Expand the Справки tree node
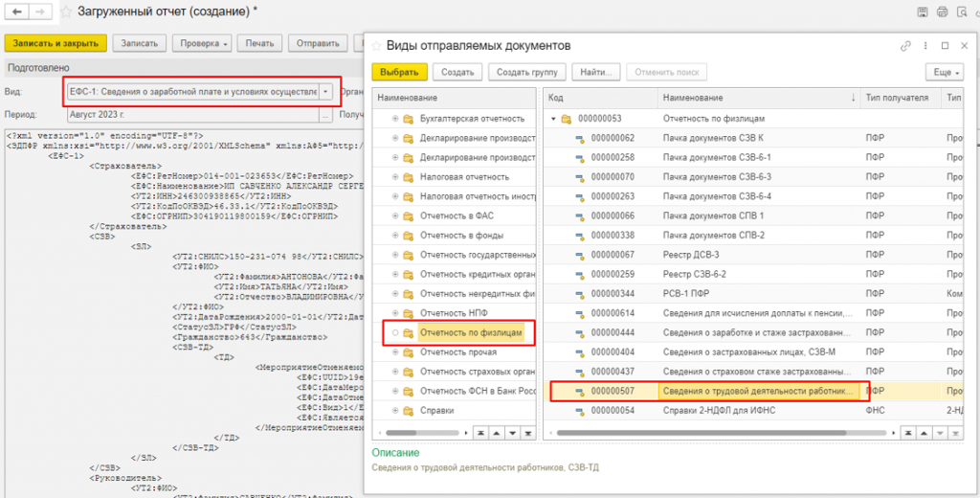The height and width of the screenshot is (498, 980). tap(395, 411)
